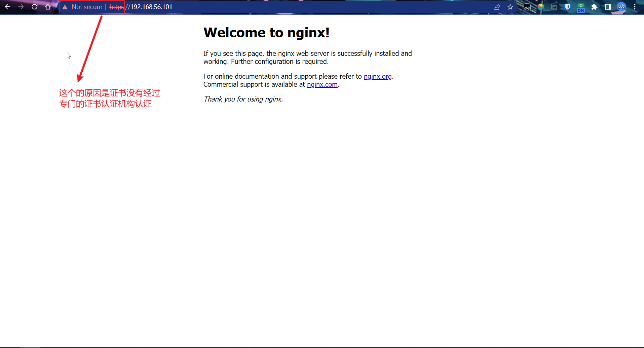Click 'Thank you for using nginx.' text
Image resolution: width=644 pixels, height=348 pixels.
(243, 99)
